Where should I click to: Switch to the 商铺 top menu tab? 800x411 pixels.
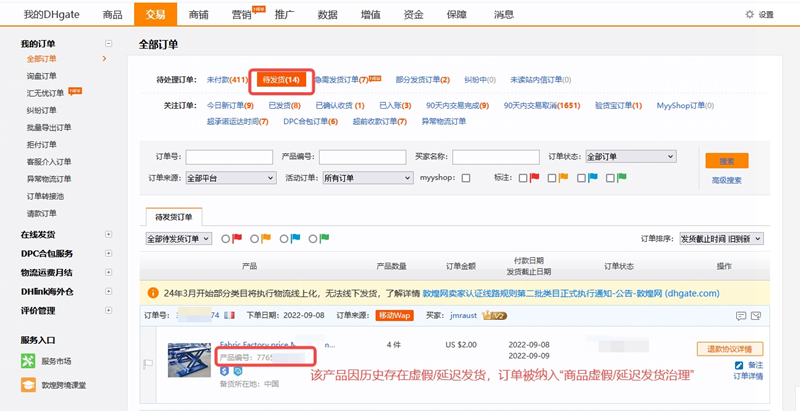pyautogui.click(x=198, y=14)
